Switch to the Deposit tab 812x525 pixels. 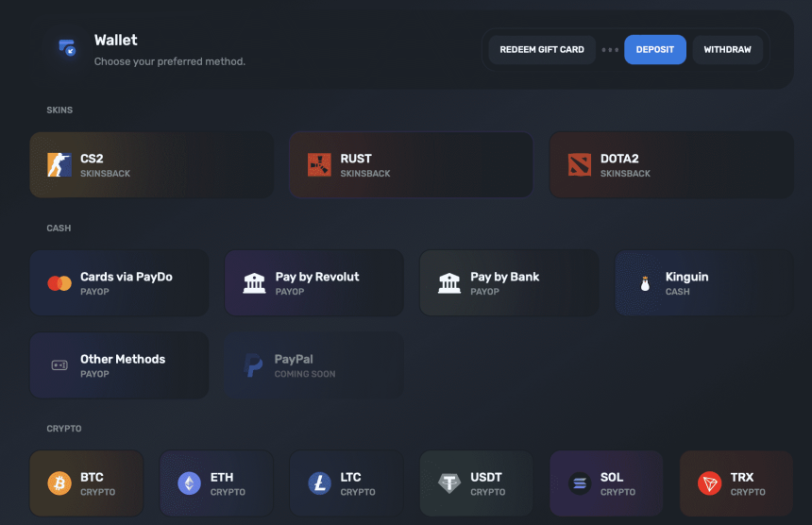pyautogui.click(x=654, y=49)
